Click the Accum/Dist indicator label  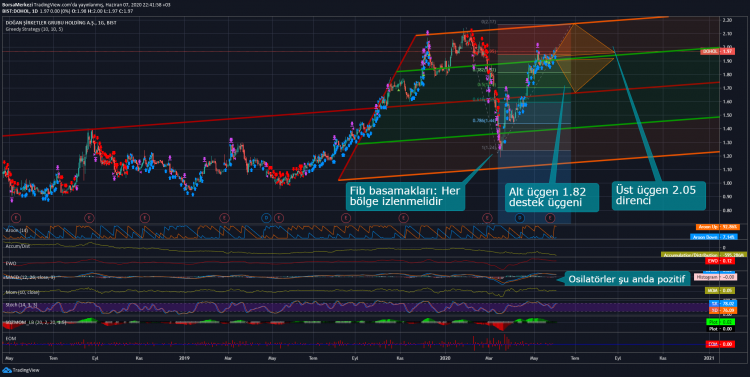[x=17, y=246]
